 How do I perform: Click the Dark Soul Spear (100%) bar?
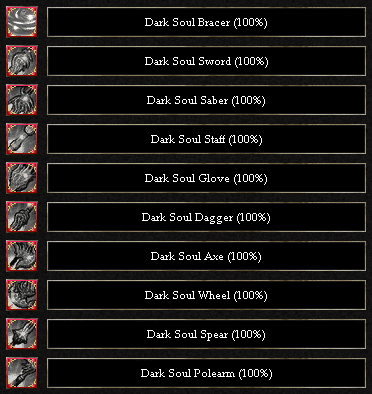206,334
